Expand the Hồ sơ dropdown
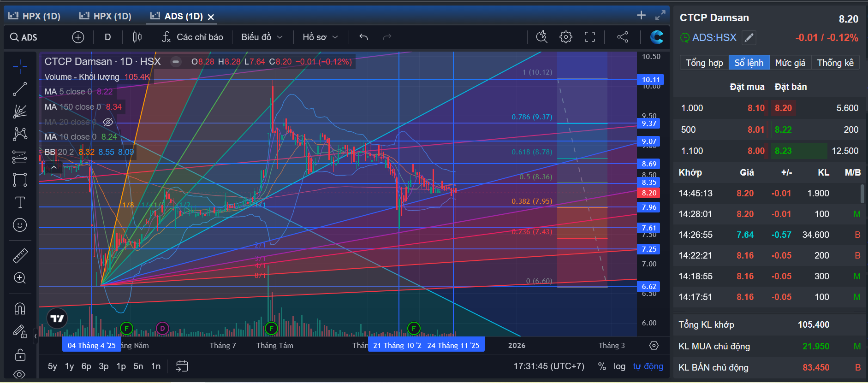 tap(320, 37)
